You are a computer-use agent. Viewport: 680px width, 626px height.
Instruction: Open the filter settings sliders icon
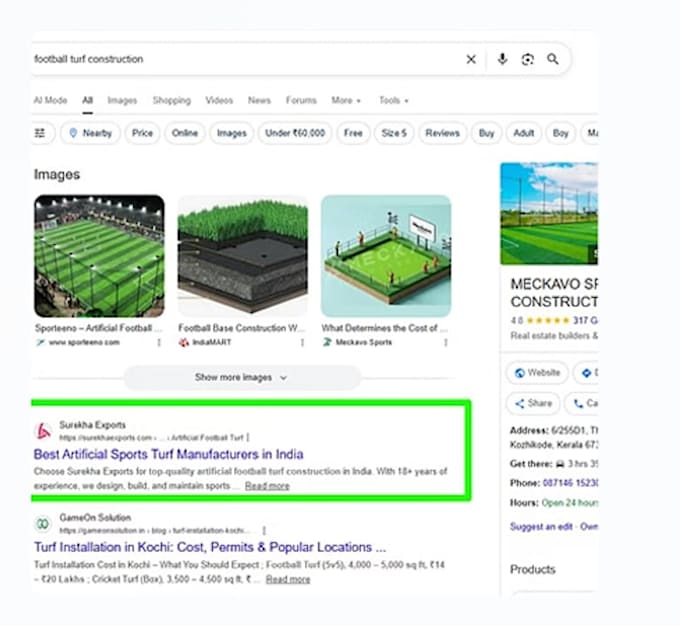[x=40, y=133]
